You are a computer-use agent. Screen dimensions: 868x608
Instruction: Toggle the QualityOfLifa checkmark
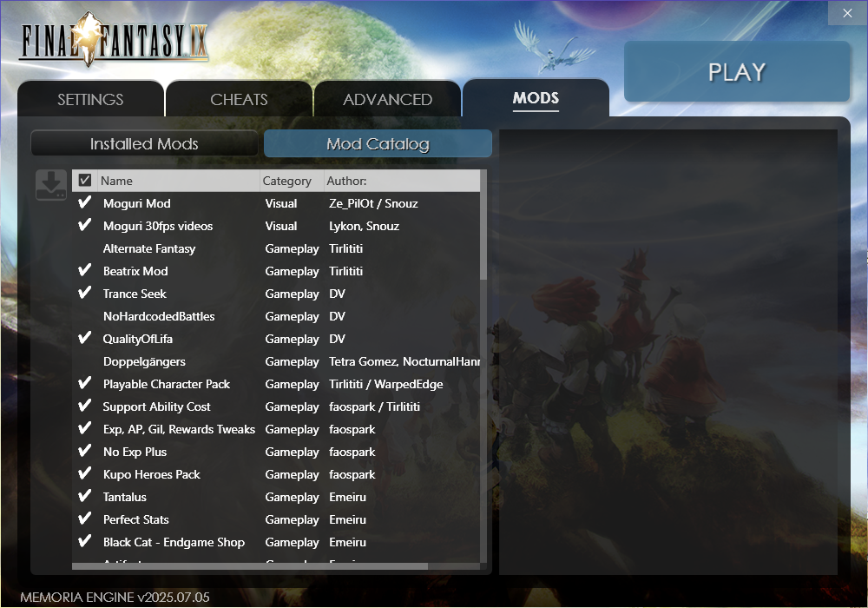[x=85, y=339]
